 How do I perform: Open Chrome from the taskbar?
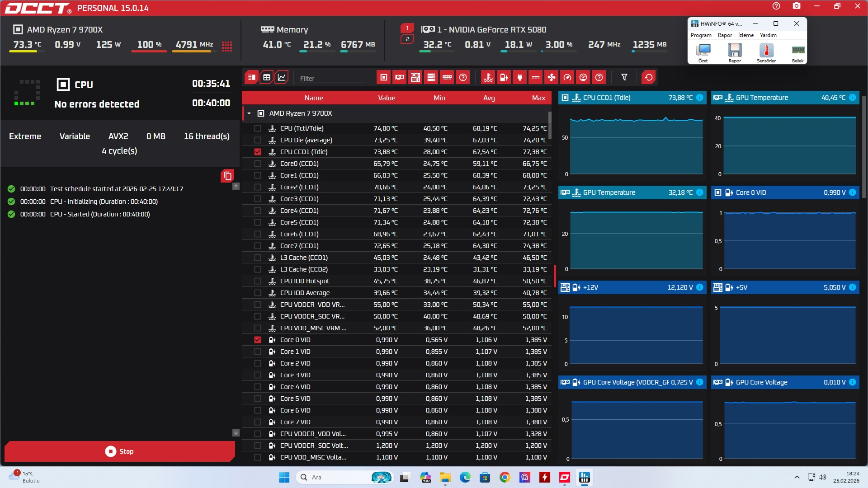pyautogui.click(x=505, y=477)
